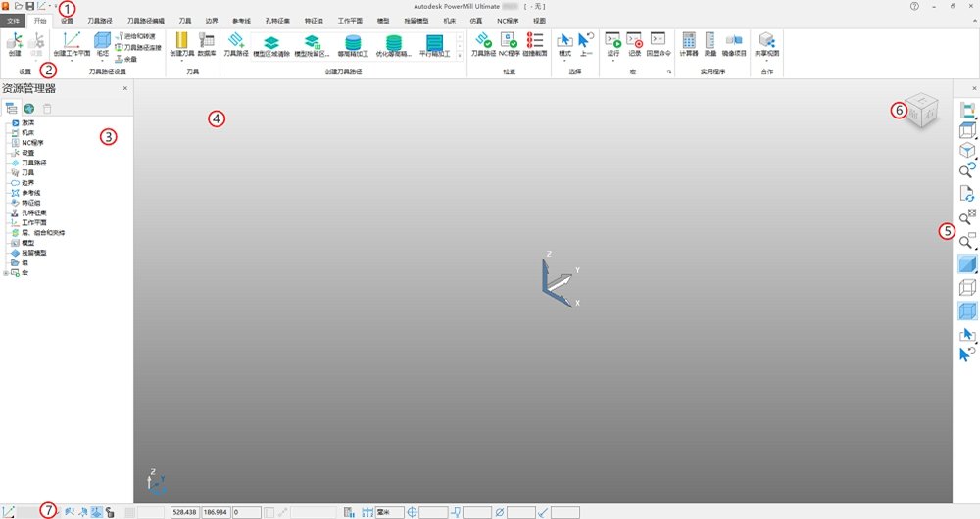Select the 平行精加工 strategy

(434, 46)
